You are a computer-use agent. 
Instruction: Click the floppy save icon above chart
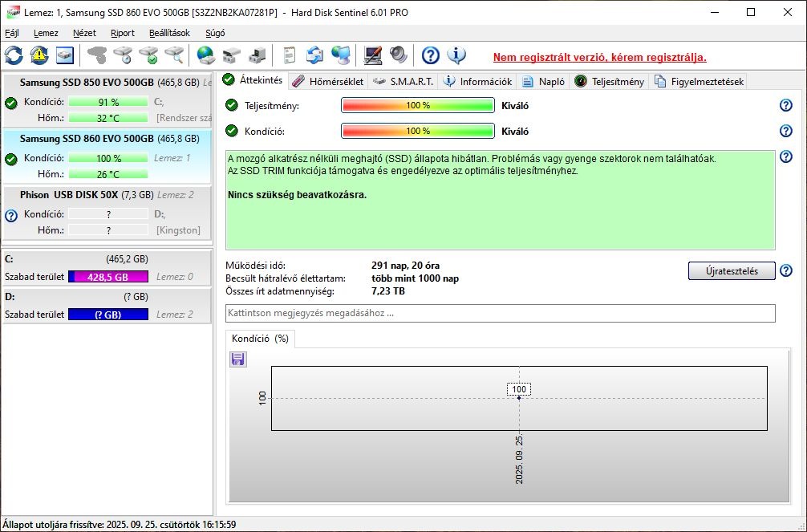pos(237,359)
